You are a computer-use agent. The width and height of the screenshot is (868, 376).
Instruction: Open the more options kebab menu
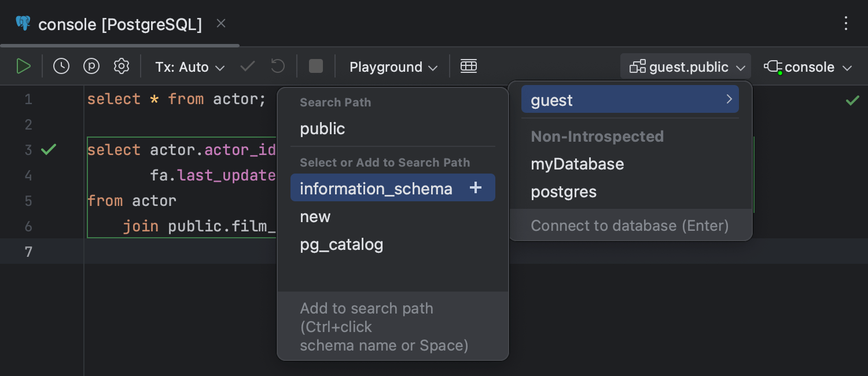(x=845, y=24)
